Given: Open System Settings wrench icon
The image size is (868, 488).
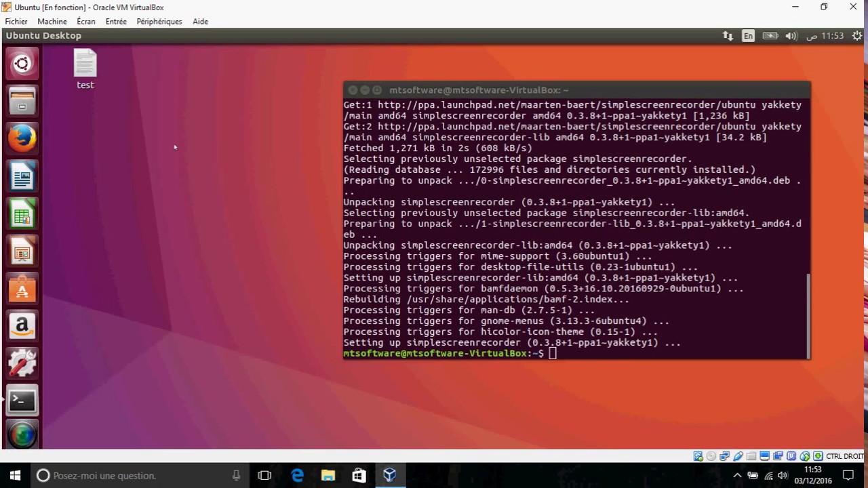Looking at the screenshot, I should point(22,365).
